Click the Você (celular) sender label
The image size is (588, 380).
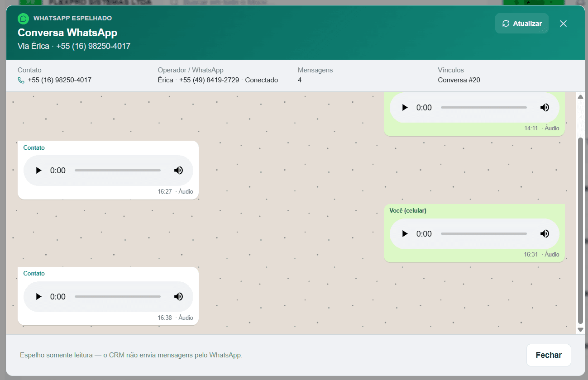click(408, 210)
